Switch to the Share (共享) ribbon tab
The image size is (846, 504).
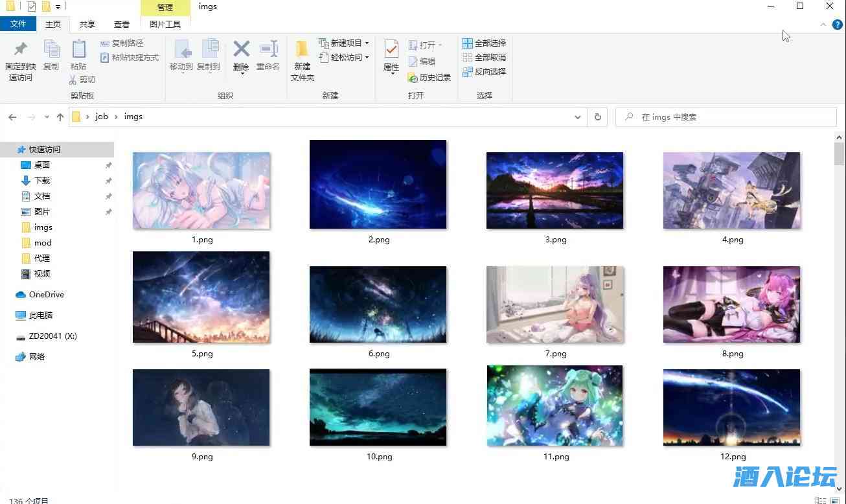coord(87,24)
